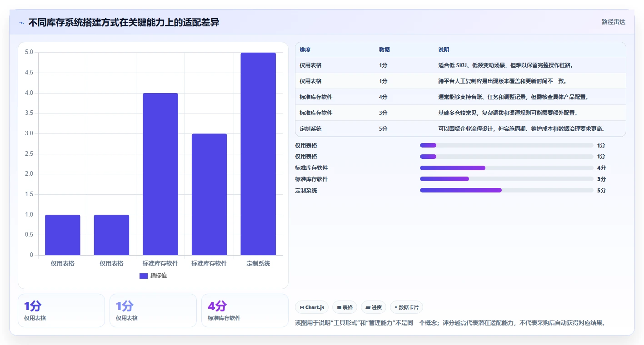
Task: Open the 4分 标准库存软件 data card
Action: pyautogui.click(x=245, y=310)
